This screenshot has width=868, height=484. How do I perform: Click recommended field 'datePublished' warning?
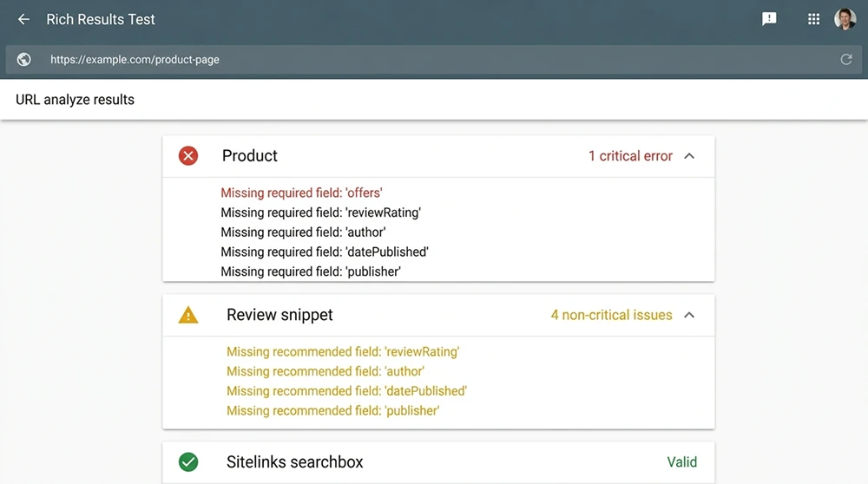pyautogui.click(x=346, y=391)
